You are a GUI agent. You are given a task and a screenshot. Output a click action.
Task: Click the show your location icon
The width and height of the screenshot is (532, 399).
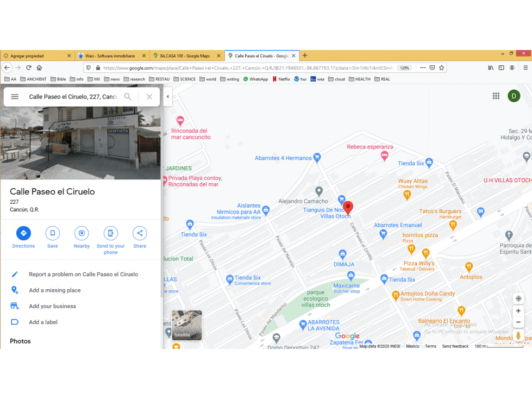click(x=518, y=298)
